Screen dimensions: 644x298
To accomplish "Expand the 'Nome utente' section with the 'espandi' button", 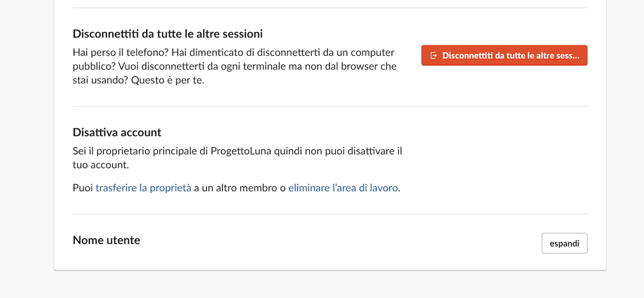I will coord(565,243).
